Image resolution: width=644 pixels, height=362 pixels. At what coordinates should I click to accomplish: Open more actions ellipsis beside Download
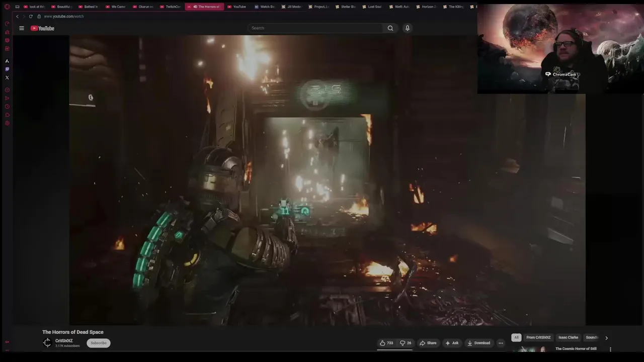pyautogui.click(x=501, y=343)
